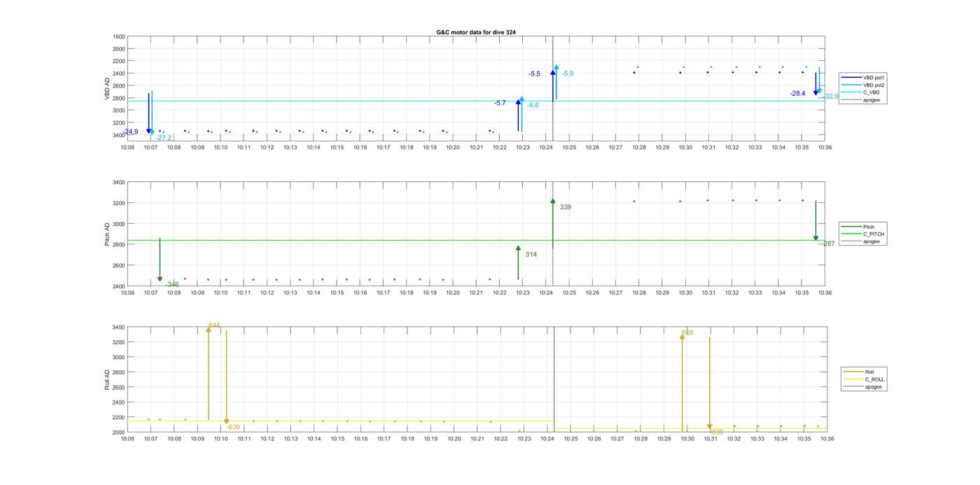This screenshot has height=485, width=980.
Task: Click the '-5.7' VBD data label
Action: click(500, 103)
